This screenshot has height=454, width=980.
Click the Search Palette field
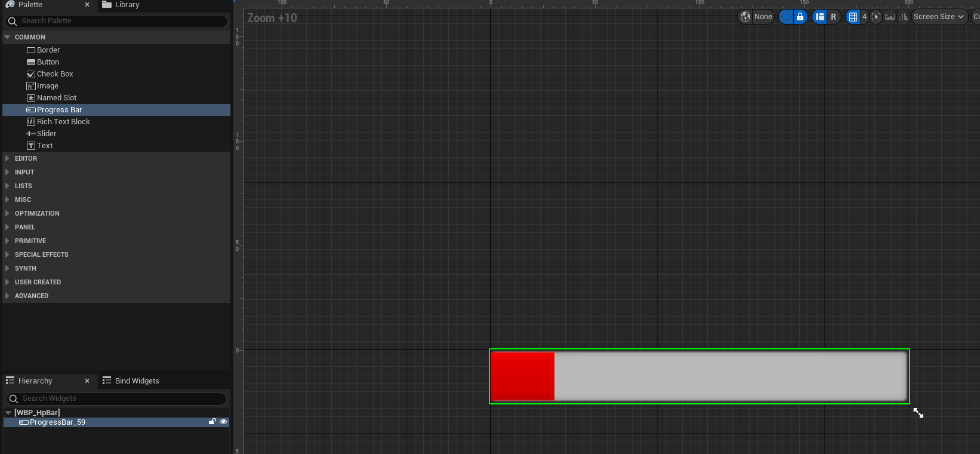[116, 21]
